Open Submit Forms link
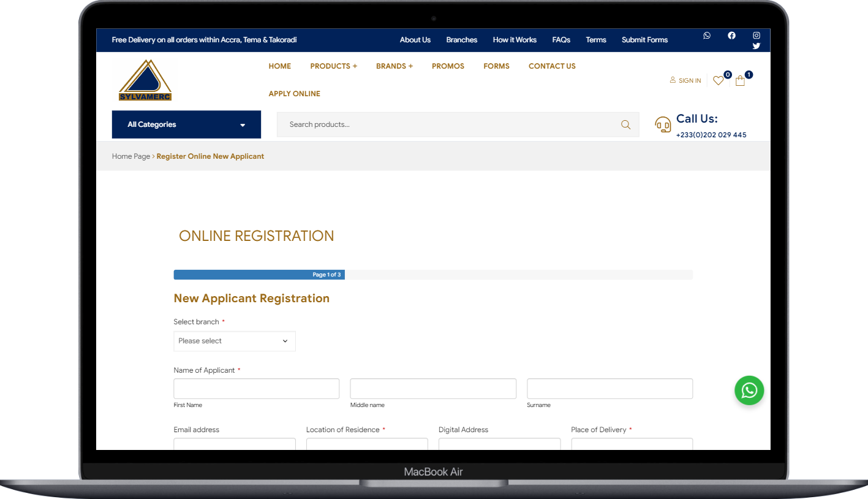The height and width of the screenshot is (499, 868). click(644, 40)
